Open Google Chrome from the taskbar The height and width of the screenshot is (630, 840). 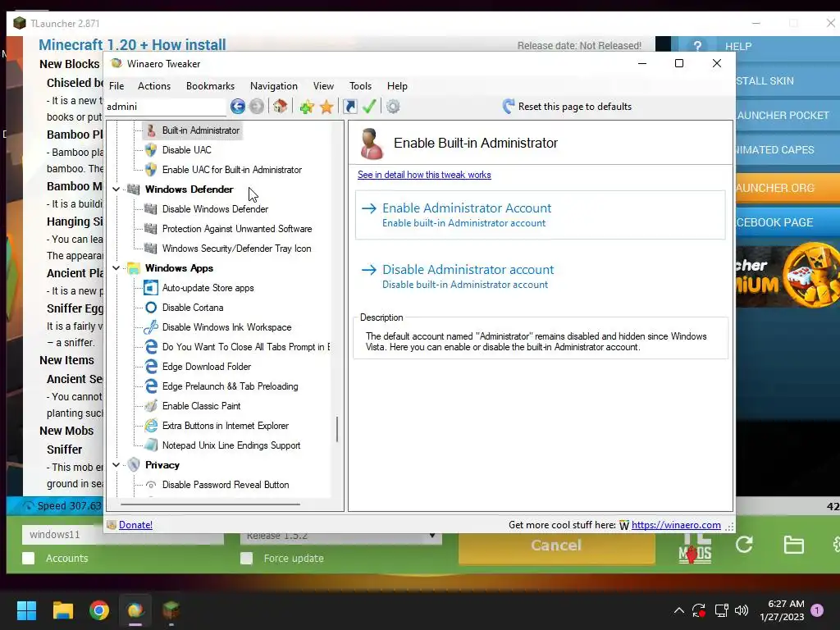click(x=99, y=610)
